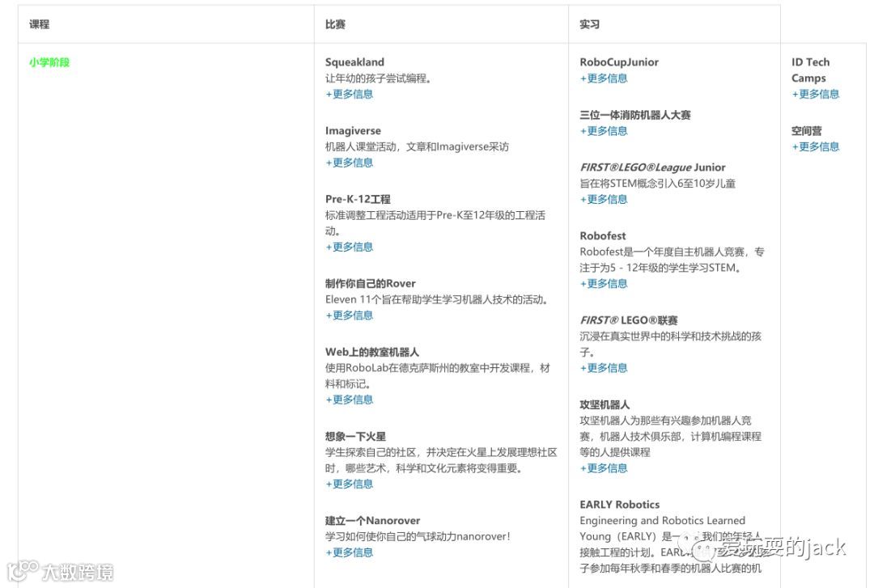This screenshot has height=588, width=874.
Task: Click the 空间营 title
Action: tap(807, 131)
